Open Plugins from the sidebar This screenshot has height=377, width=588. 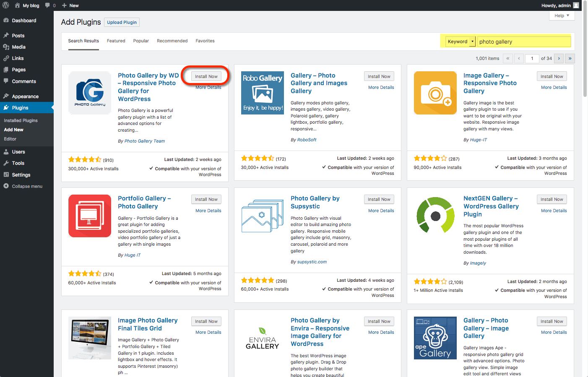point(27,108)
